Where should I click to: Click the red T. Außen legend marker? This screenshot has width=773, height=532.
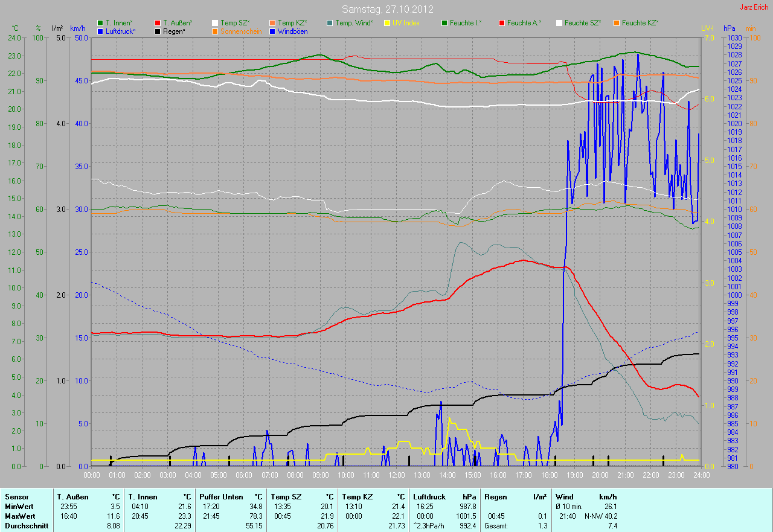[x=158, y=23]
